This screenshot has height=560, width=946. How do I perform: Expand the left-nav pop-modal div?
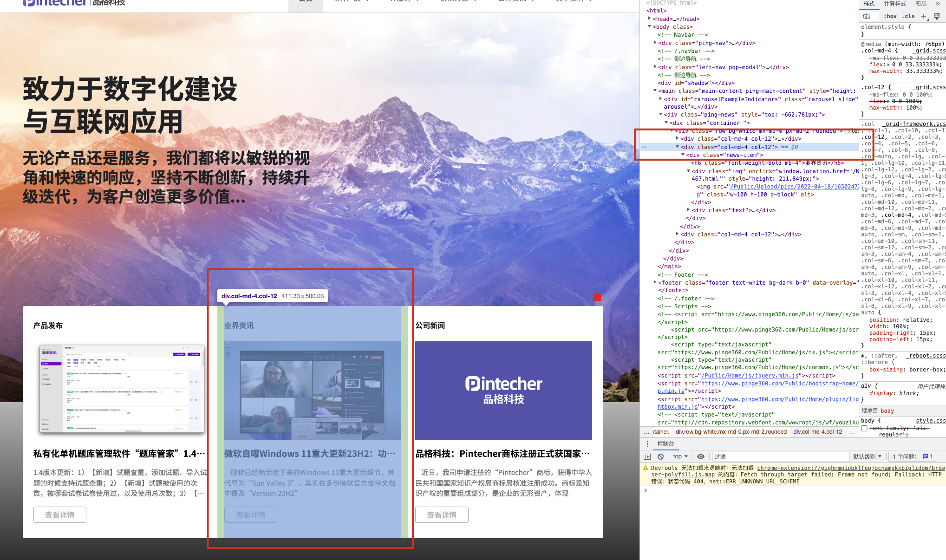[x=655, y=67]
